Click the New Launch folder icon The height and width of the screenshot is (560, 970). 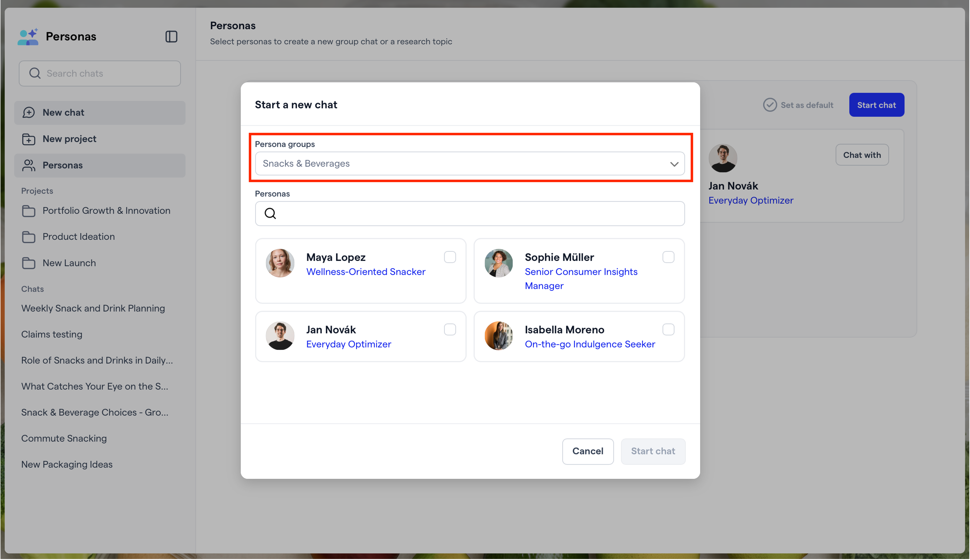(x=29, y=263)
